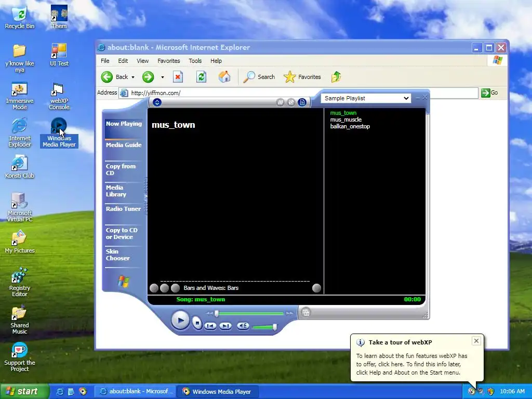Viewport: 532px width, 399px height.
Task: Dismiss the Take a tour balloon
Action: click(x=476, y=341)
